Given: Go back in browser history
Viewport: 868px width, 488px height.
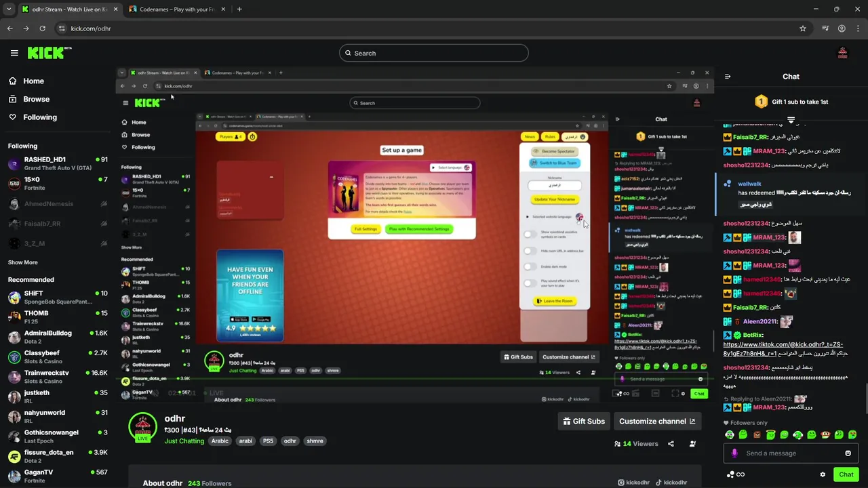Looking at the screenshot, I should 10,28.
